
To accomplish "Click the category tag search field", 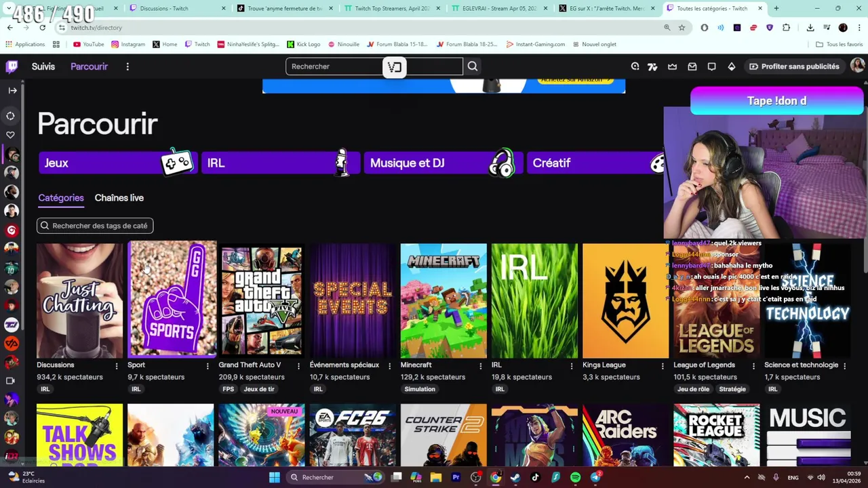I will coord(95,226).
